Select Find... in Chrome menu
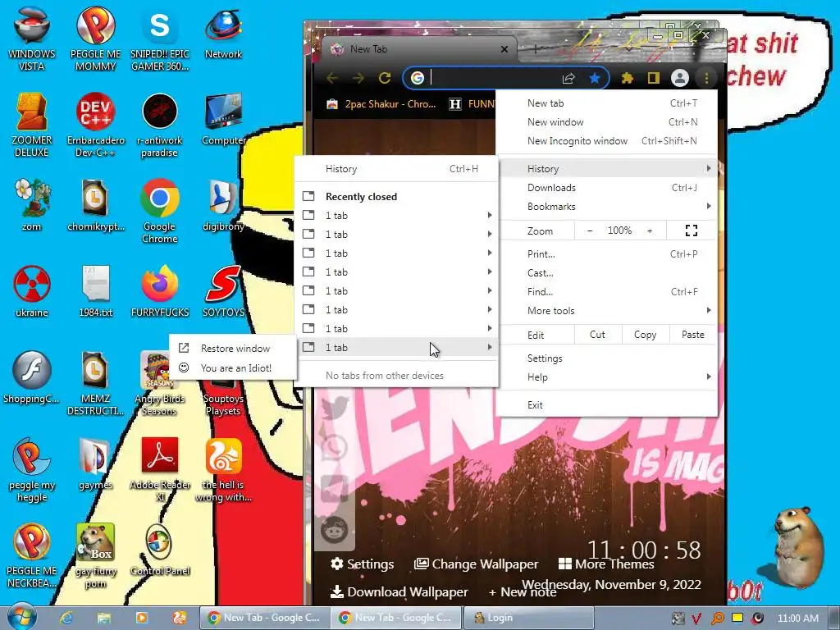This screenshot has height=630, width=840. coord(609,292)
